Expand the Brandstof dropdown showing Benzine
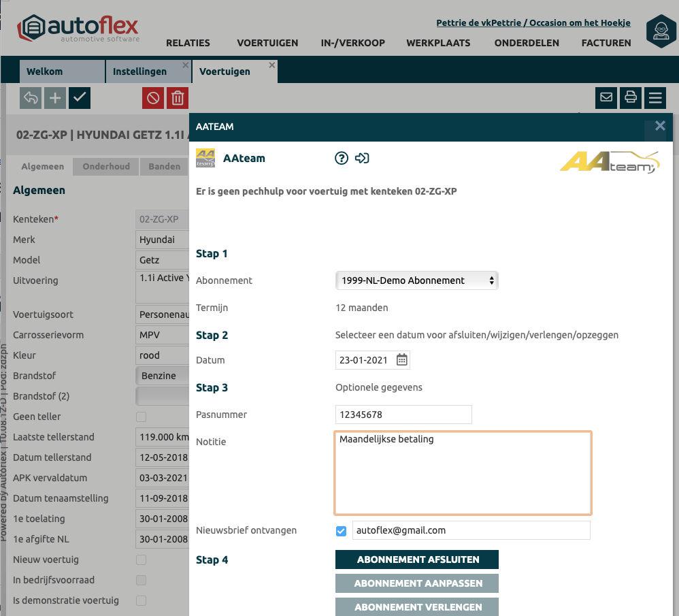 pyautogui.click(x=162, y=376)
